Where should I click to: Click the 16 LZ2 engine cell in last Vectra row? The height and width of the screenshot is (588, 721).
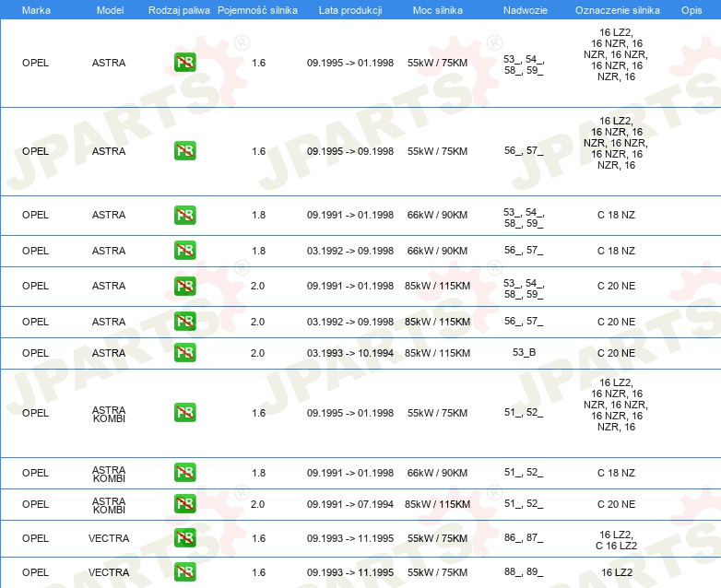coord(617,572)
